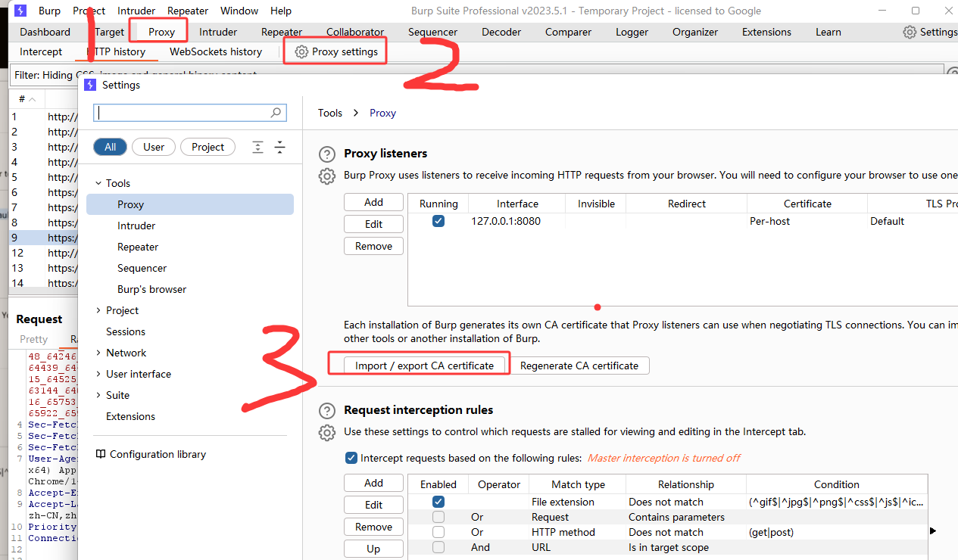Click Edit button for interception rules

(x=373, y=505)
